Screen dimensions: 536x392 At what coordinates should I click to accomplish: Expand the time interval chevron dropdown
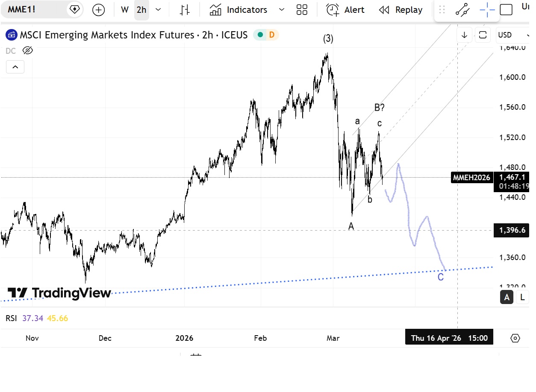158,10
